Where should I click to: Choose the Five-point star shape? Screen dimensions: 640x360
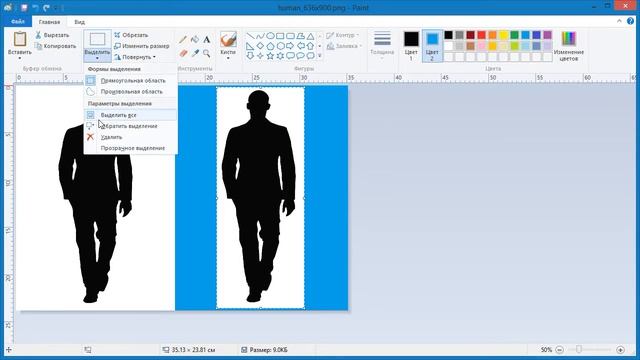(270, 56)
